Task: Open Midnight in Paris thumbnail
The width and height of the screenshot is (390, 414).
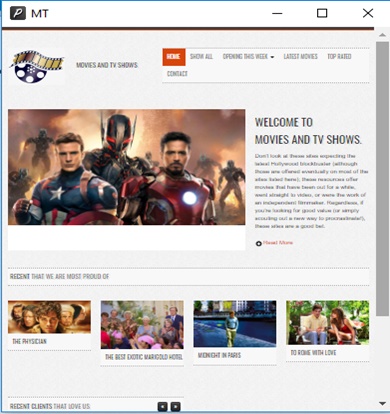Action: click(235, 324)
